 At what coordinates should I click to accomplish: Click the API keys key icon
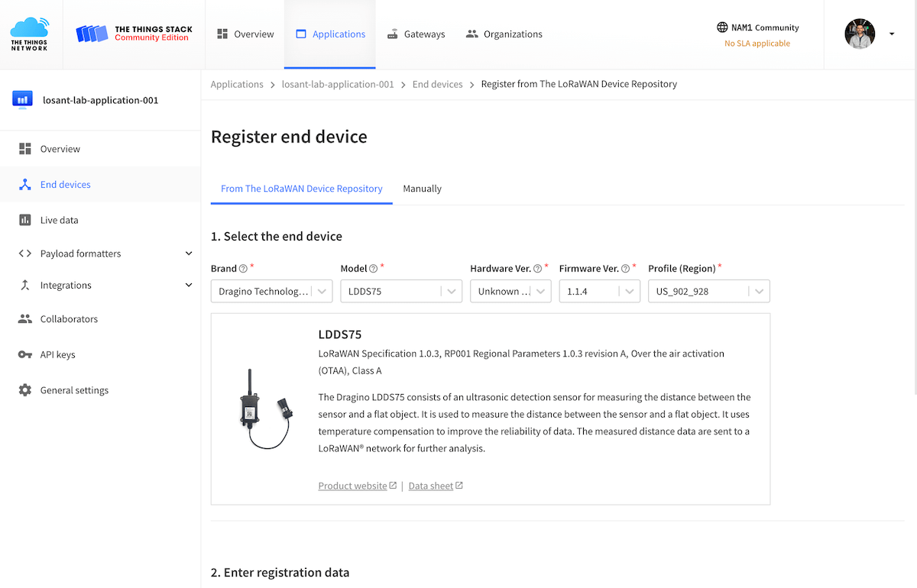25,354
